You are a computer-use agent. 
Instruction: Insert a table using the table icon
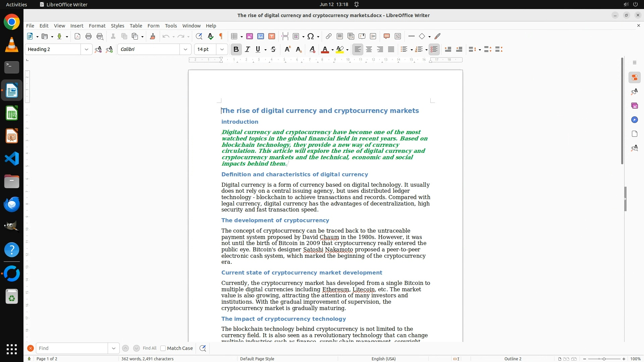point(234,37)
